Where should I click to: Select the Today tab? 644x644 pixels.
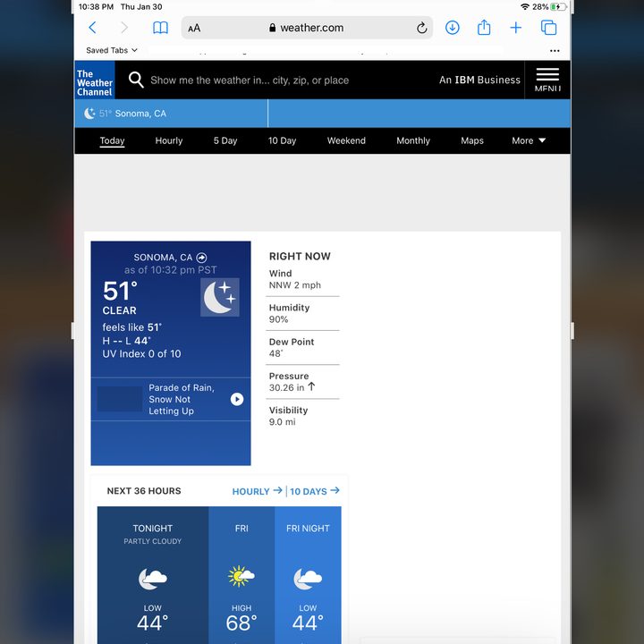click(x=112, y=140)
